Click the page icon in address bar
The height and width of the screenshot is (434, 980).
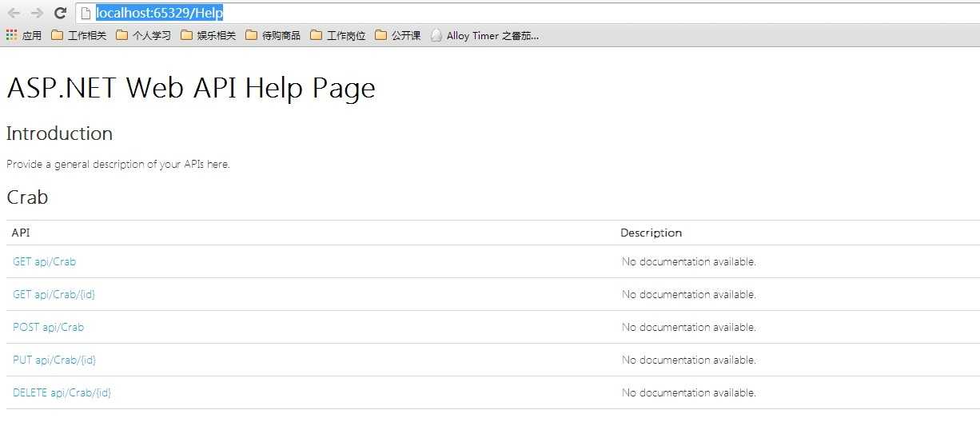tap(86, 13)
